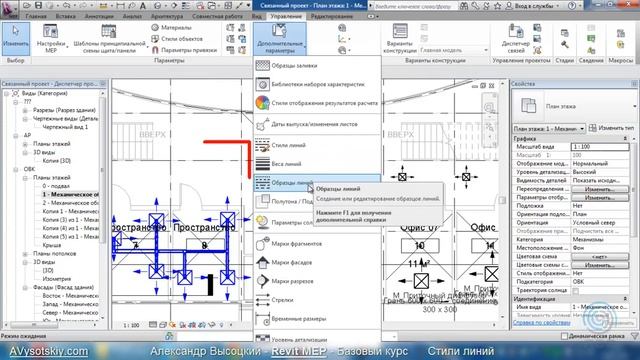Screen dimensions: 640x360
Task: Click <нет> button for Цветовая схема
Action: pos(600,257)
